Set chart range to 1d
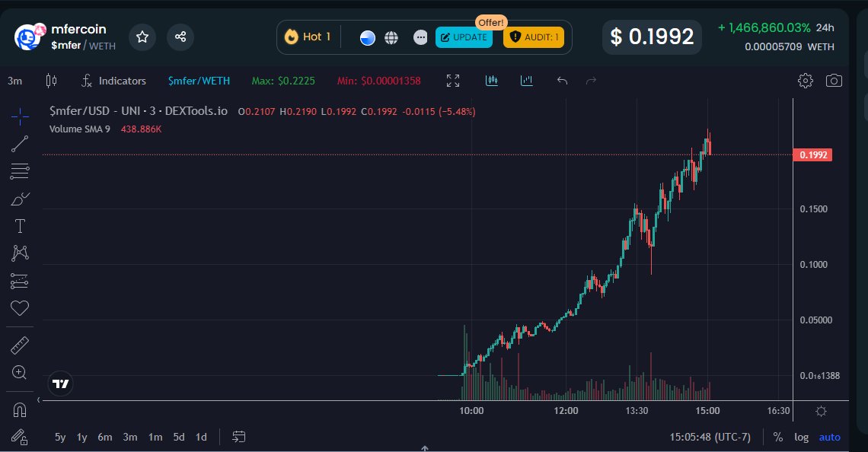 [201, 437]
